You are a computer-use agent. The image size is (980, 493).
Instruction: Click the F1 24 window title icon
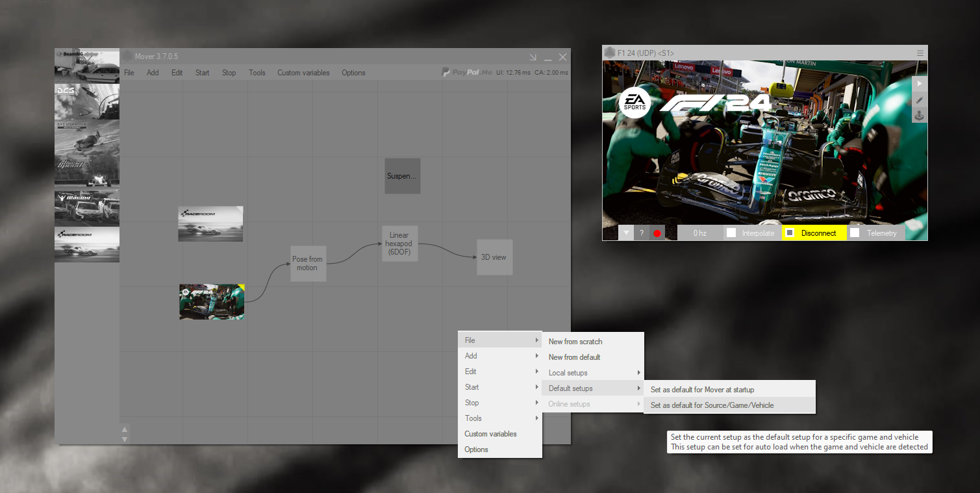coord(609,53)
